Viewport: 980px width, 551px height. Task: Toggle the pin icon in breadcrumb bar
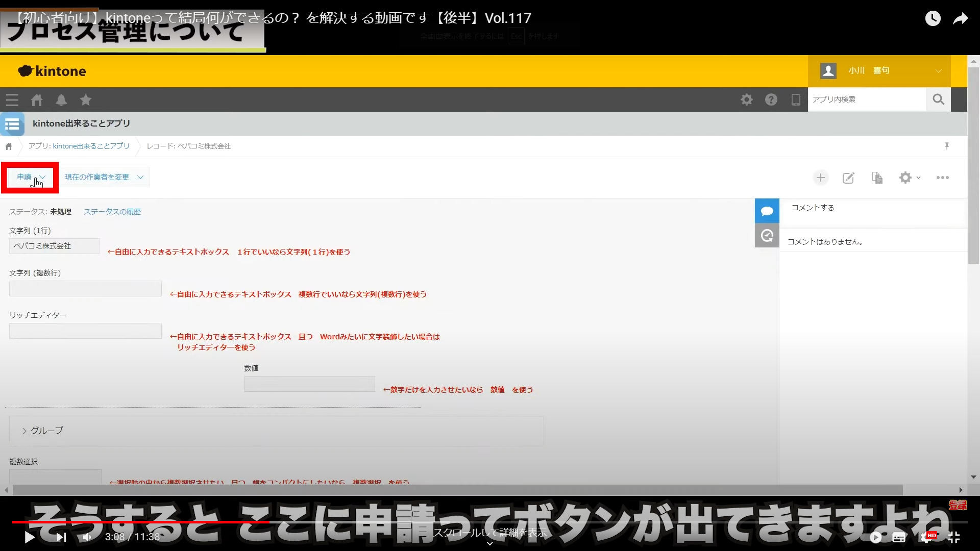coord(946,146)
